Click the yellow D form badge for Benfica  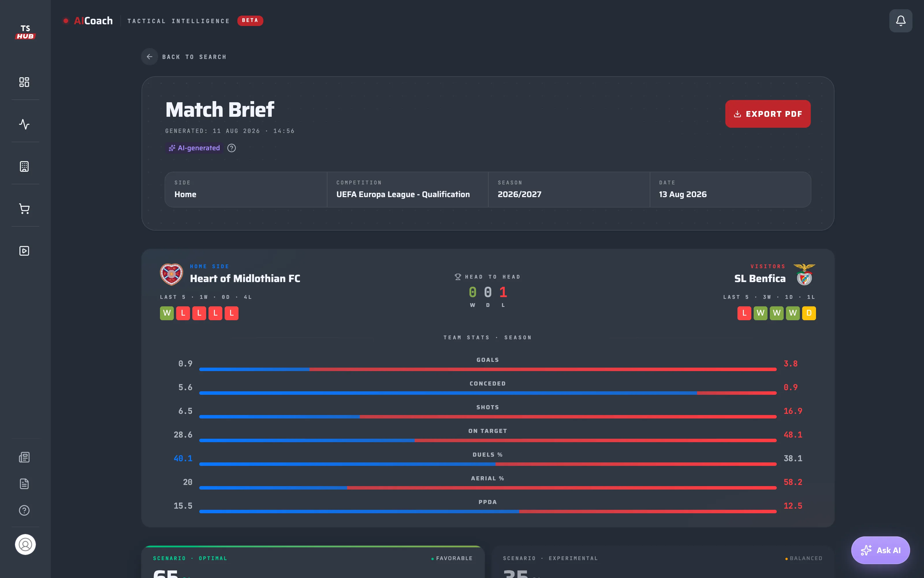809,313
